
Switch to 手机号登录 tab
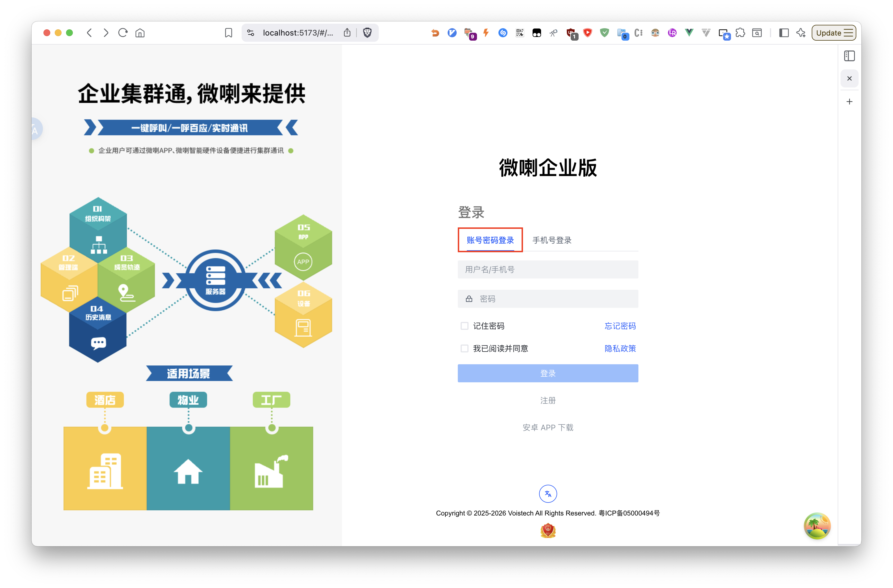pyautogui.click(x=551, y=240)
